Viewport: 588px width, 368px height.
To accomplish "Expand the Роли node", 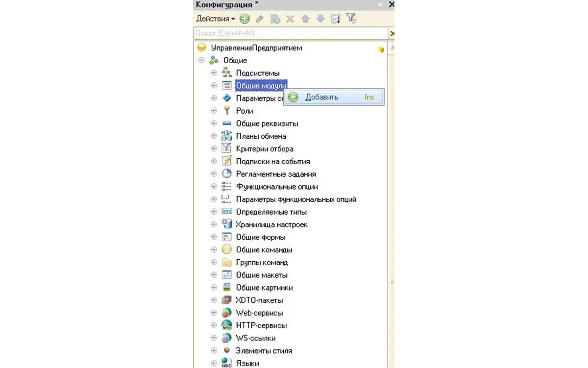I will tap(214, 111).
